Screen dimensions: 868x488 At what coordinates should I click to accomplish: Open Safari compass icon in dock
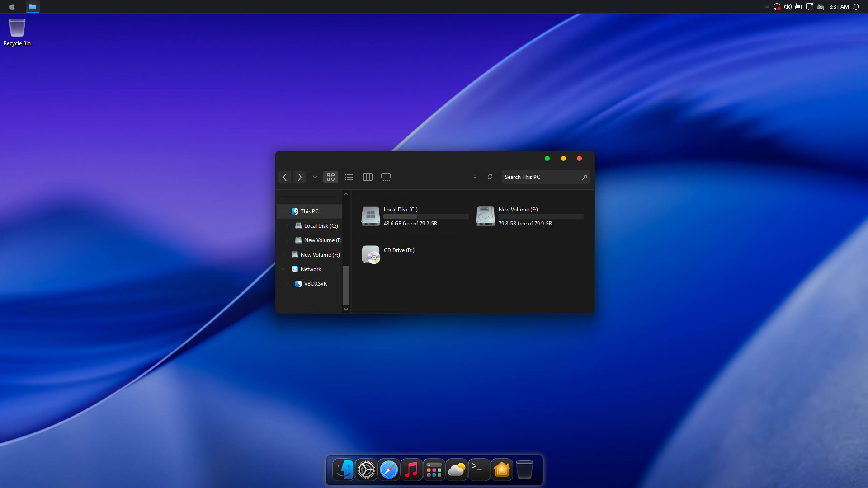(x=388, y=470)
